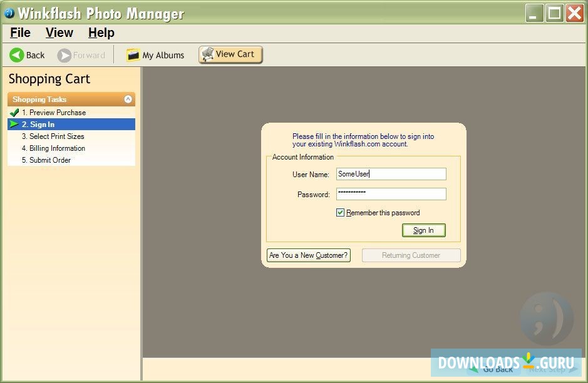Image resolution: width=588 pixels, height=383 pixels.
Task: Click into the Password field
Action: (x=391, y=194)
